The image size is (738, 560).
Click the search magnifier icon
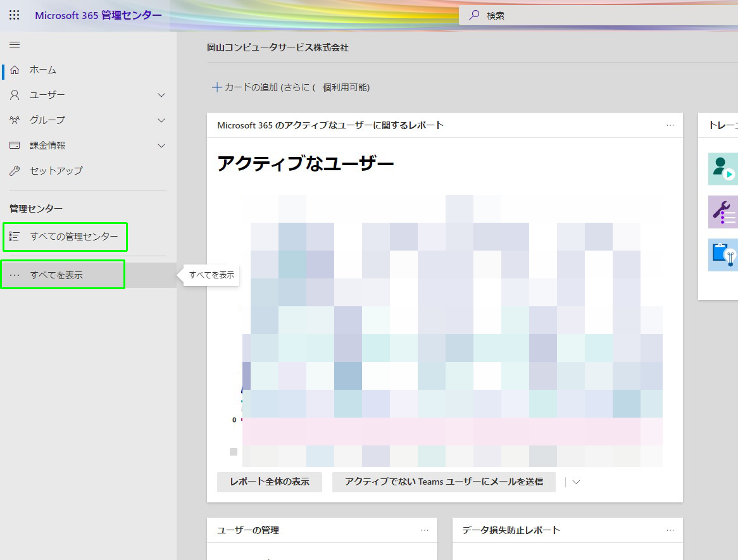(x=474, y=15)
